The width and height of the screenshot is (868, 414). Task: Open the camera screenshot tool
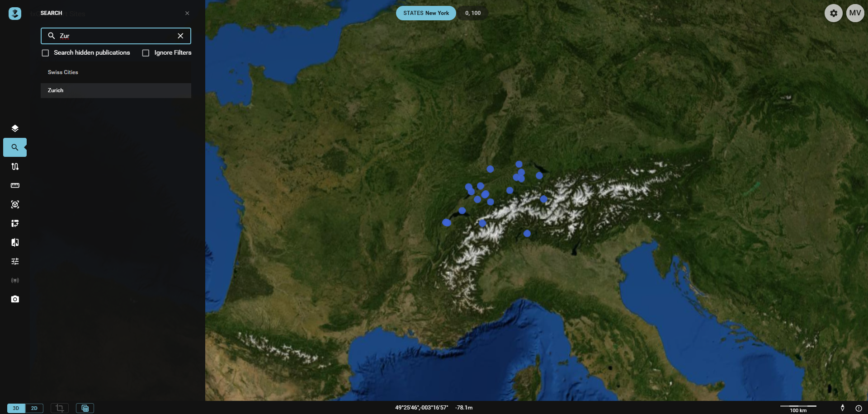point(15,299)
